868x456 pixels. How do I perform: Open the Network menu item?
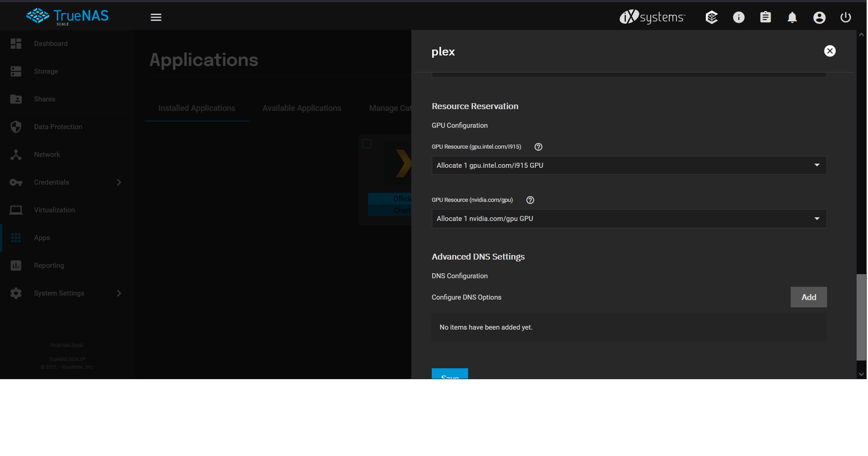pyautogui.click(x=47, y=155)
